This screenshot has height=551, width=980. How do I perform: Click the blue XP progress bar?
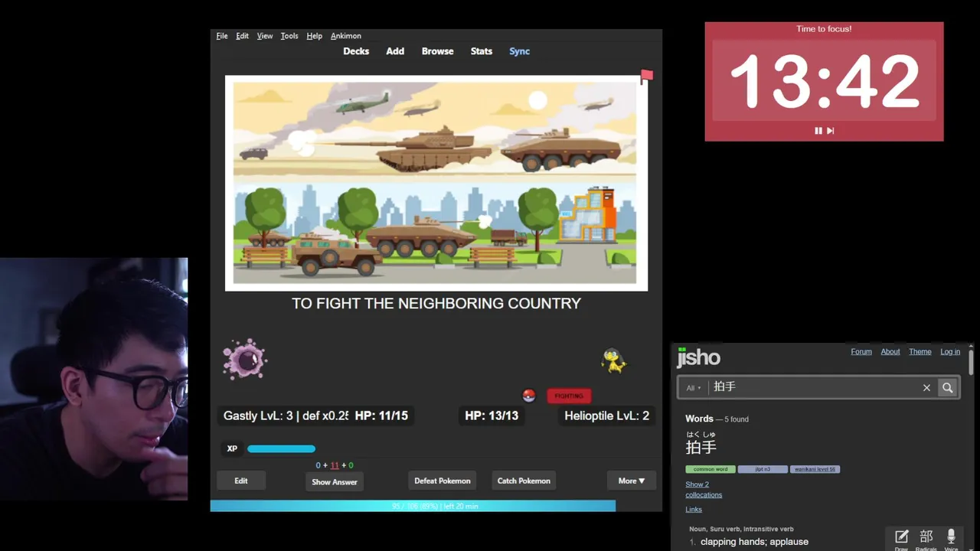pos(281,448)
